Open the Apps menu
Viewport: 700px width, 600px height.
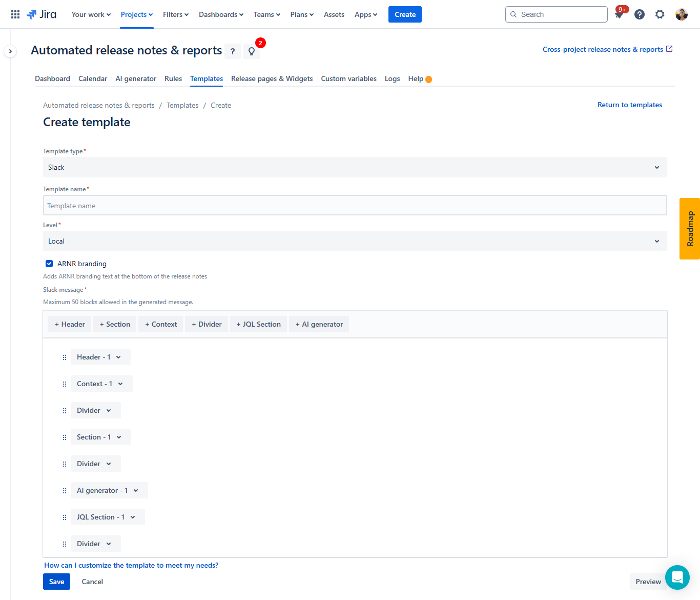366,14
